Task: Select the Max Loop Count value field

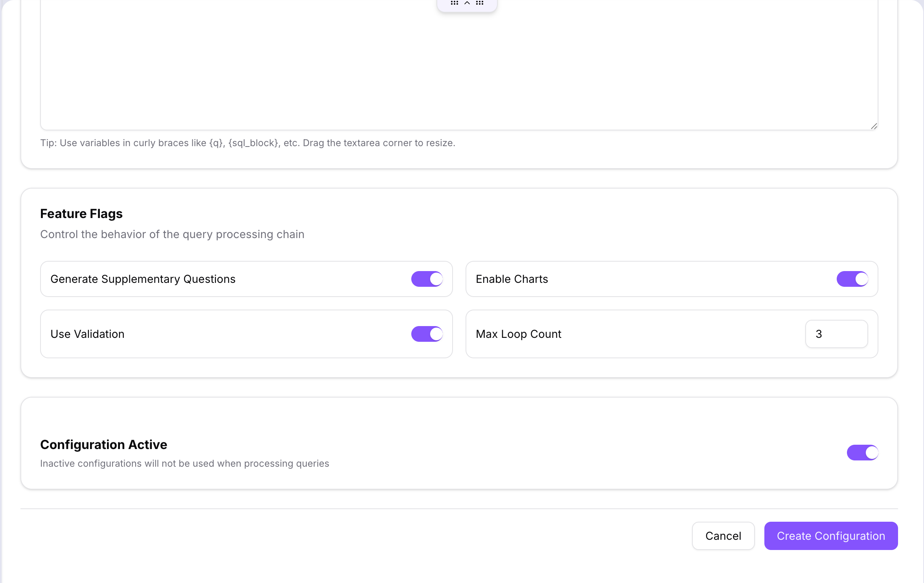Action: [836, 334]
